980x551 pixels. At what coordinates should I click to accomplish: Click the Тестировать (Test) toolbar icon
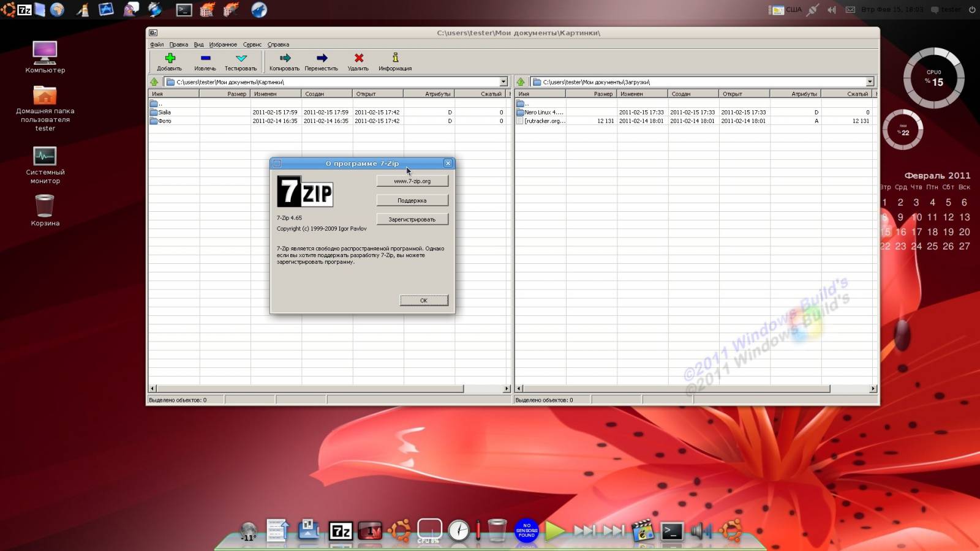pyautogui.click(x=241, y=58)
